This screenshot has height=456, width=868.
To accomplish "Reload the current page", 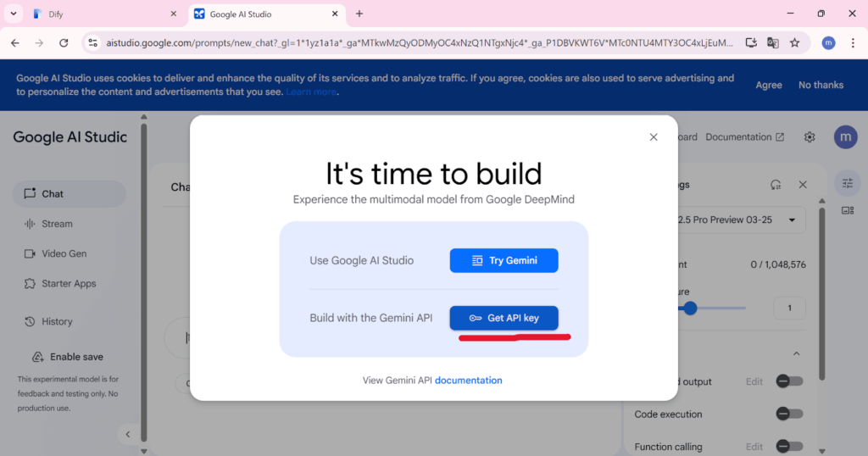I will 64,42.
